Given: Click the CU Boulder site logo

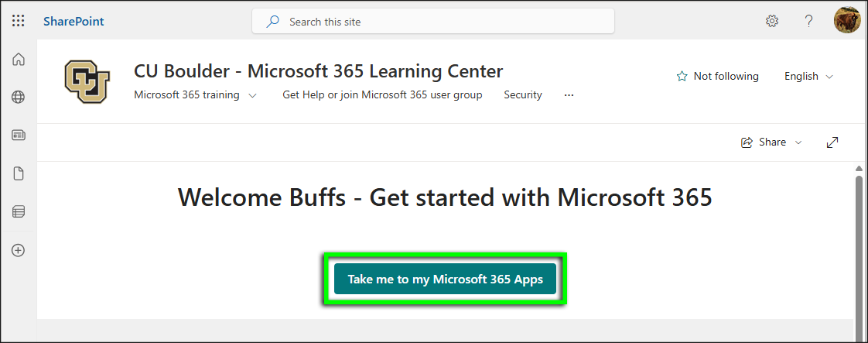Looking at the screenshot, I should (87, 82).
